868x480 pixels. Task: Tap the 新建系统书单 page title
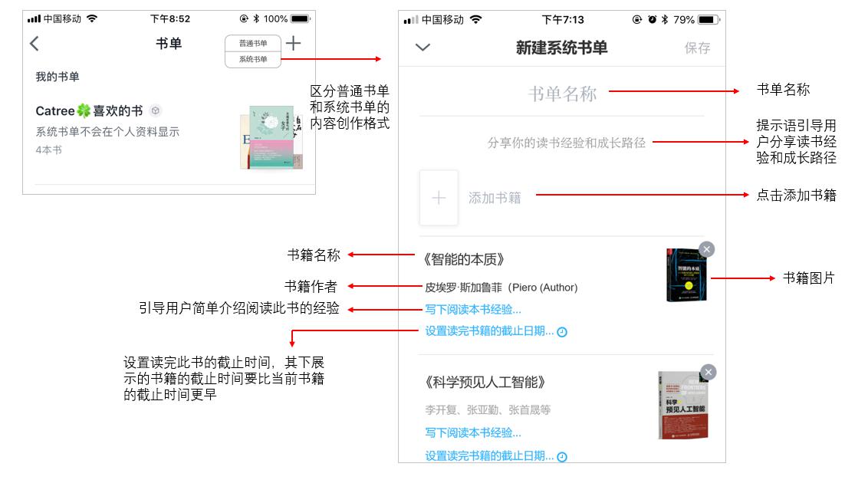point(561,48)
